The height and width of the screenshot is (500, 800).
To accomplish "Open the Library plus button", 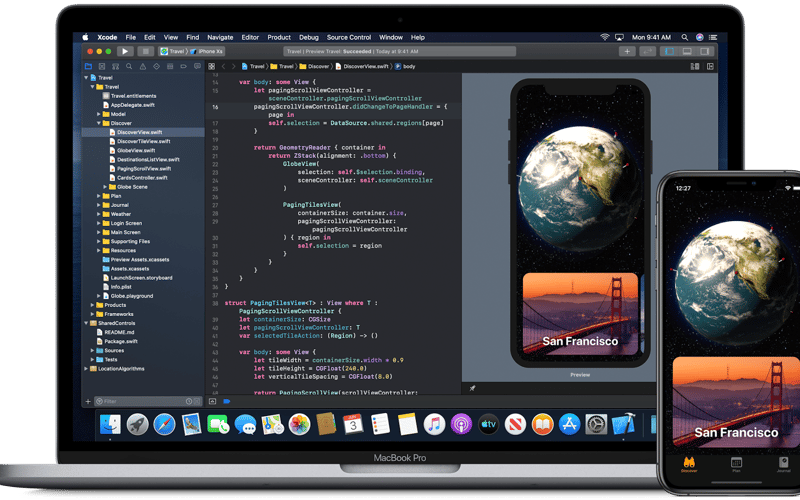I will [627, 51].
